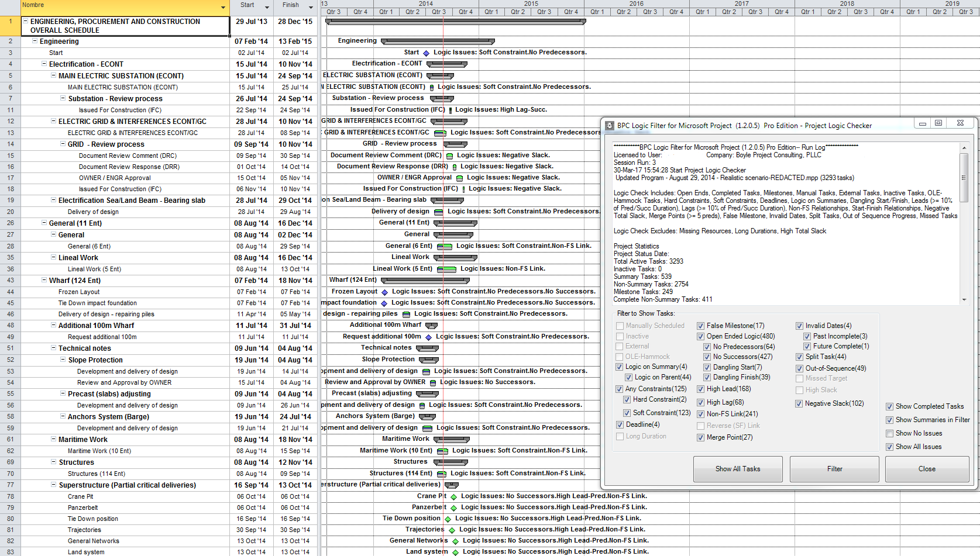Screen dimensions: 980x556
Task: Click the diamond beside Tie Down impact foundation
Action: click(x=383, y=302)
